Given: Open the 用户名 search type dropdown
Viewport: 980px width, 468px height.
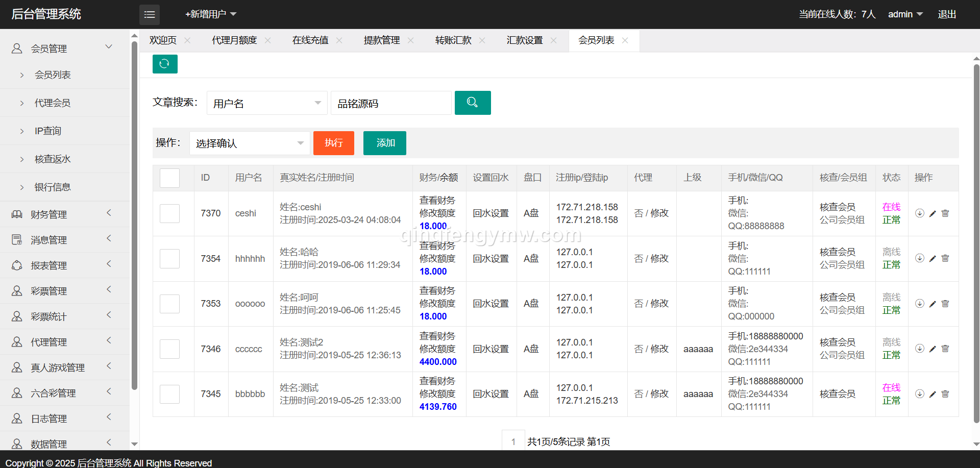Looking at the screenshot, I should point(266,103).
